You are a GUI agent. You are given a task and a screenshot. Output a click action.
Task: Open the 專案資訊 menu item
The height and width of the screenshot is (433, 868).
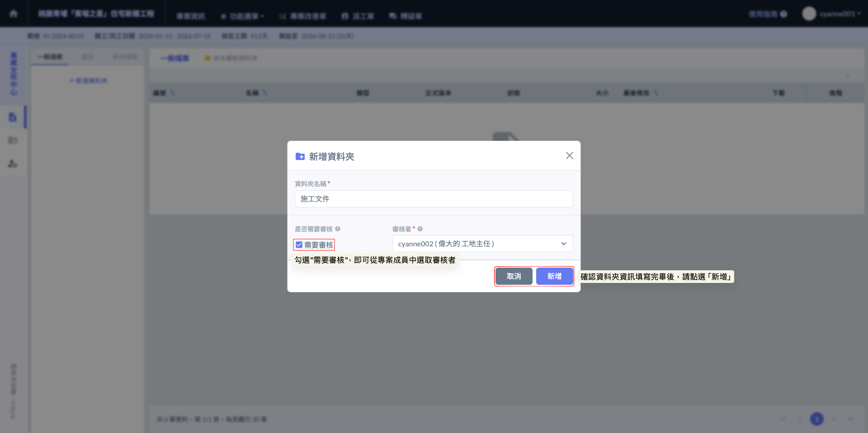click(190, 16)
